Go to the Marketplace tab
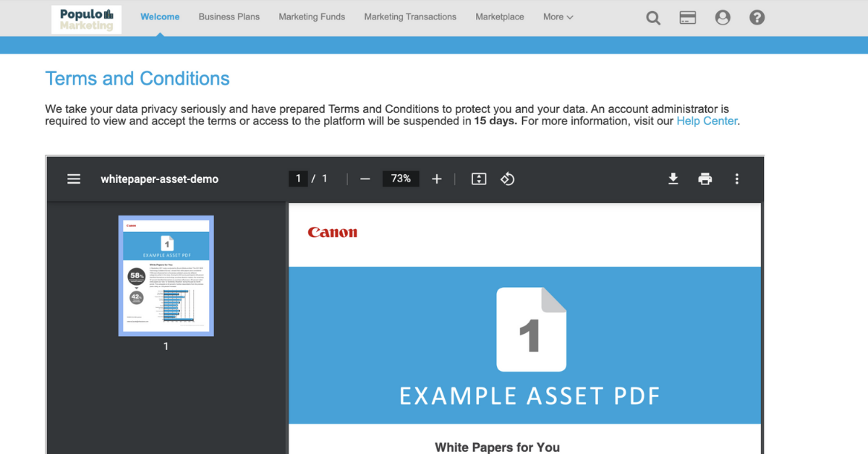This screenshot has width=868, height=454. tap(499, 17)
